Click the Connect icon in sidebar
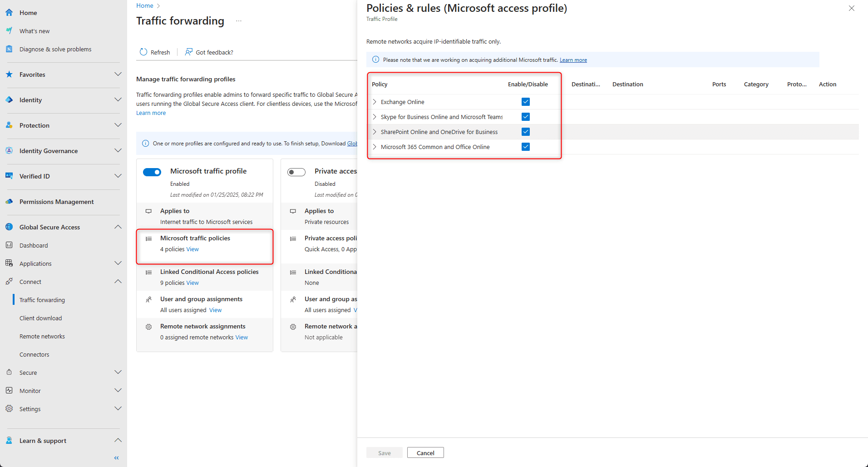The width and height of the screenshot is (868, 467). (9, 281)
